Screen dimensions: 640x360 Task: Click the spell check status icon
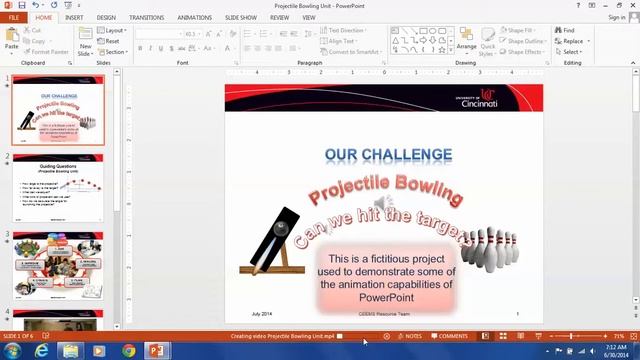(46, 336)
